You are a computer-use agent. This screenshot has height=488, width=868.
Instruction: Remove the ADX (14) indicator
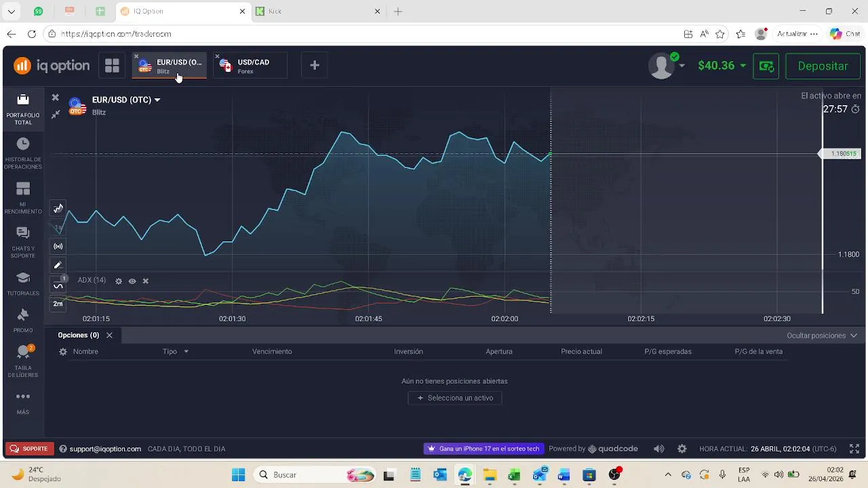click(145, 281)
